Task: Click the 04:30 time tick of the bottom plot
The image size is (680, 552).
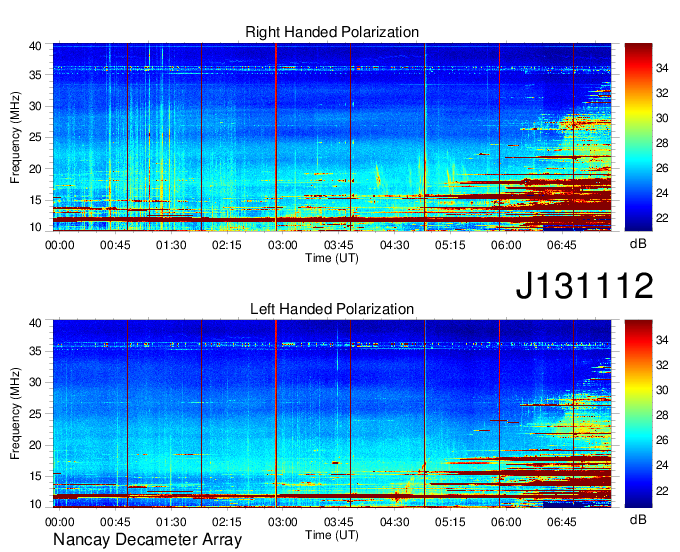Action: (x=394, y=522)
